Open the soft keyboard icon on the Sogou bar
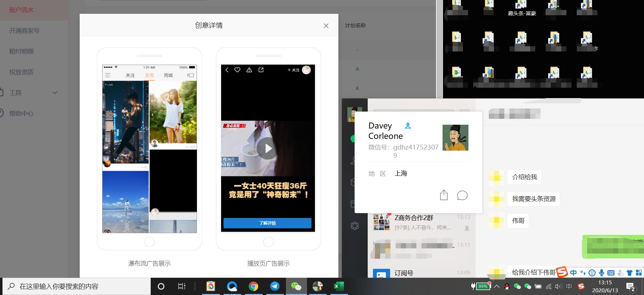Screen dimensions: 644x295 (x=611, y=273)
